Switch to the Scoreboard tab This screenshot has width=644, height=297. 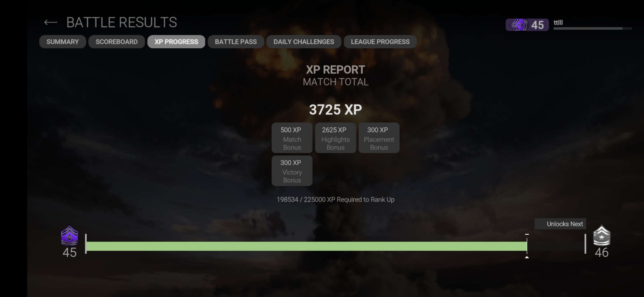[116, 42]
